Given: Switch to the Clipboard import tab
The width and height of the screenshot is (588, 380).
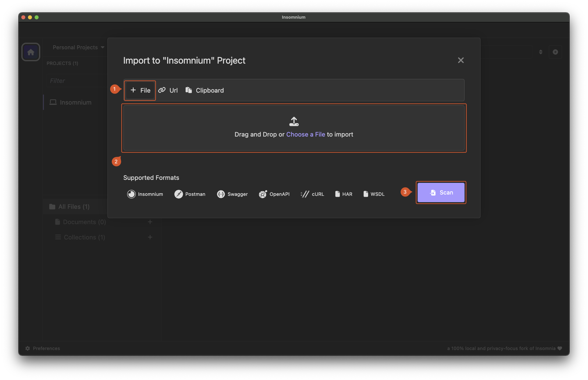Looking at the screenshot, I should click(x=205, y=90).
